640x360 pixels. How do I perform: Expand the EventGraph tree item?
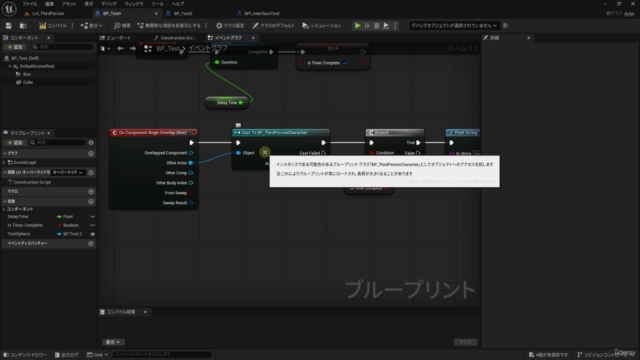[x=4, y=162]
